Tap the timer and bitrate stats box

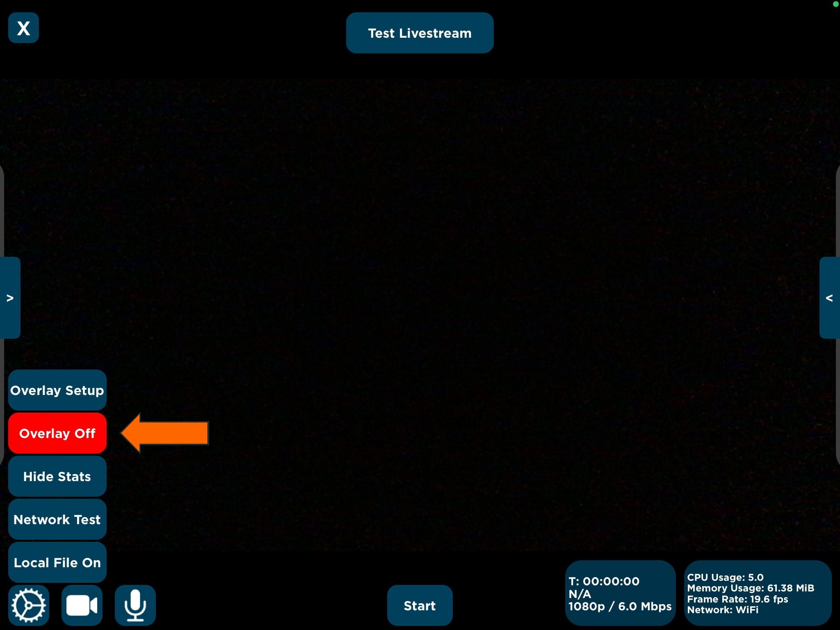(x=620, y=593)
